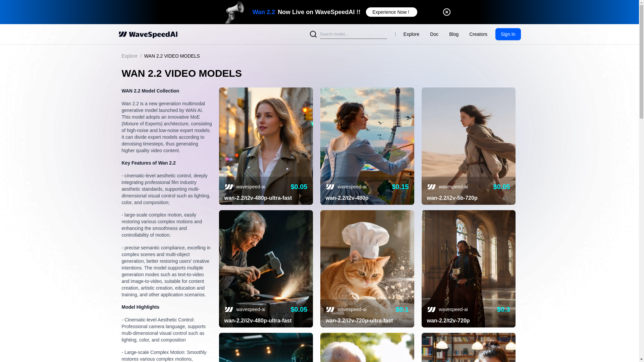Open the library scene thumbnail card at bottom
644x362 pixels.
[468, 347]
